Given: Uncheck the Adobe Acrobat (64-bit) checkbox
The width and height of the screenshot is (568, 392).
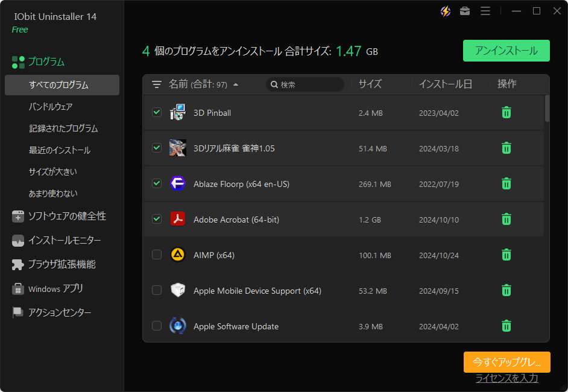Looking at the screenshot, I should tap(157, 219).
